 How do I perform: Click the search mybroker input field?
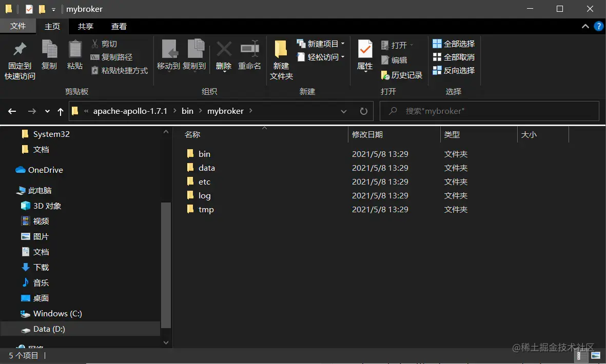coord(490,111)
